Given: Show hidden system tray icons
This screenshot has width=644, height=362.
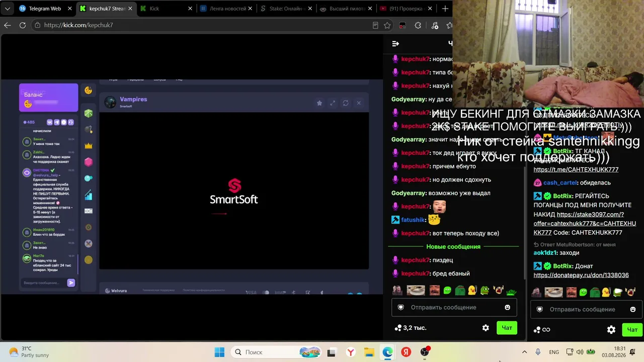Looking at the screenshot, I should (524, 352).
